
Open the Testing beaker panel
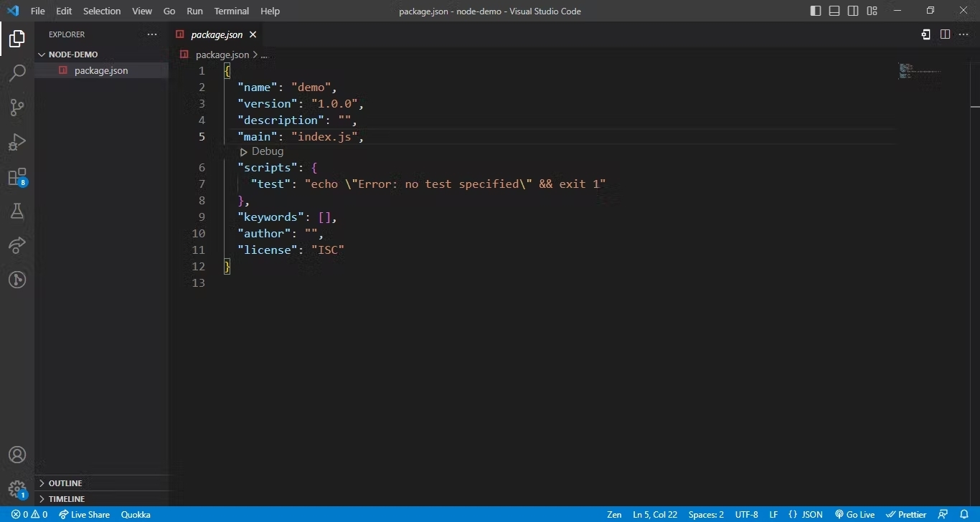[17, 211]
